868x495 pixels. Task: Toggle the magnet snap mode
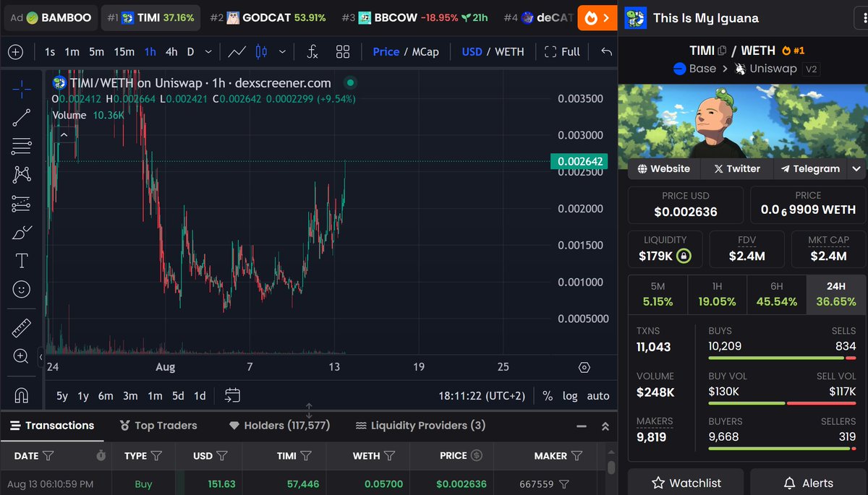pyautogui.click(x=22, y=395)
